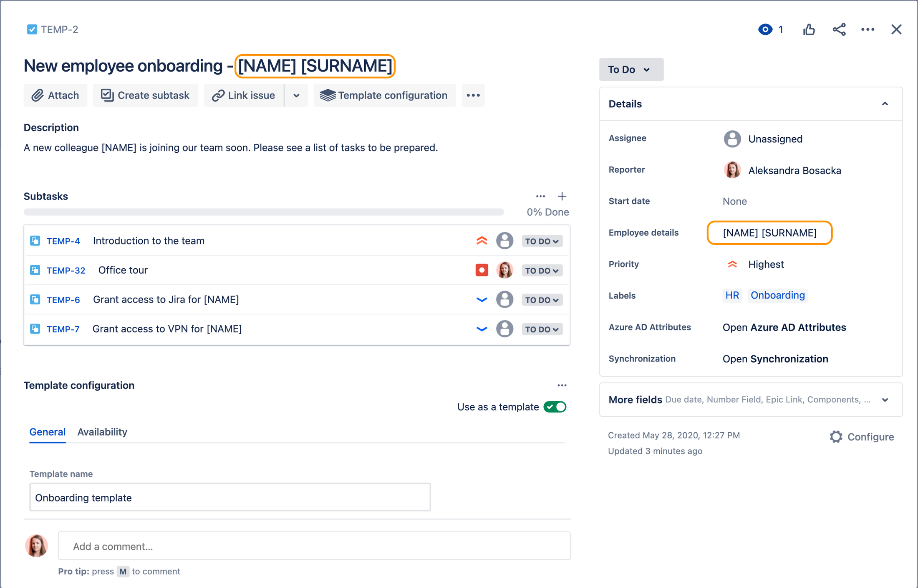Click the subtask type icon for TEMP-4
The image size is (918, 588).
tap(35, 241)
